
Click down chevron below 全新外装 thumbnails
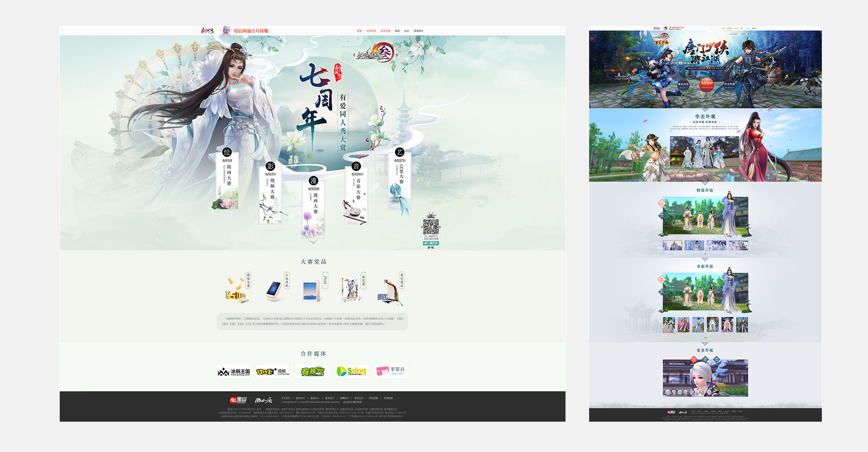[705, 337]
